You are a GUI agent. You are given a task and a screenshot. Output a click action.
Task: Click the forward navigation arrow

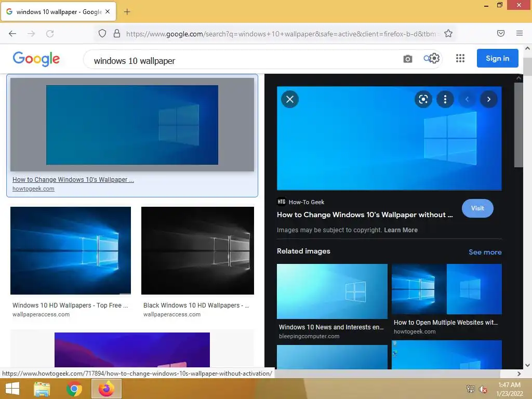pos(31,33)
